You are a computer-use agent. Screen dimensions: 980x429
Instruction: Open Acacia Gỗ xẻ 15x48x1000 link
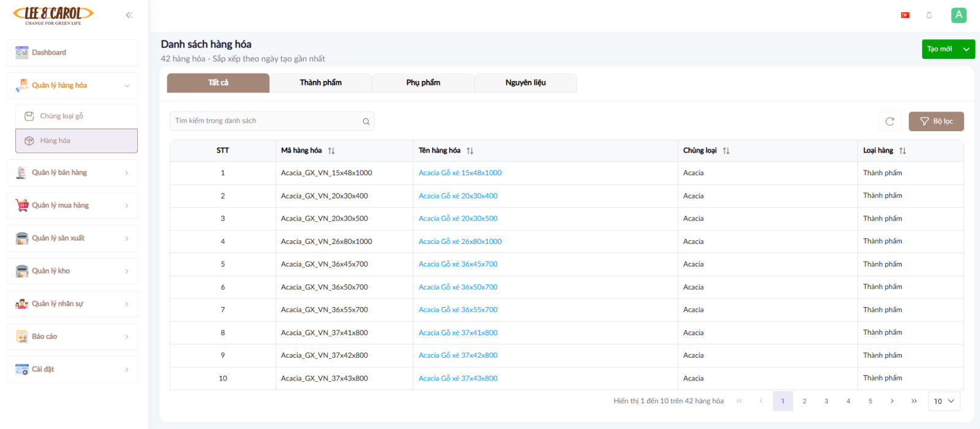click(460, 173)
